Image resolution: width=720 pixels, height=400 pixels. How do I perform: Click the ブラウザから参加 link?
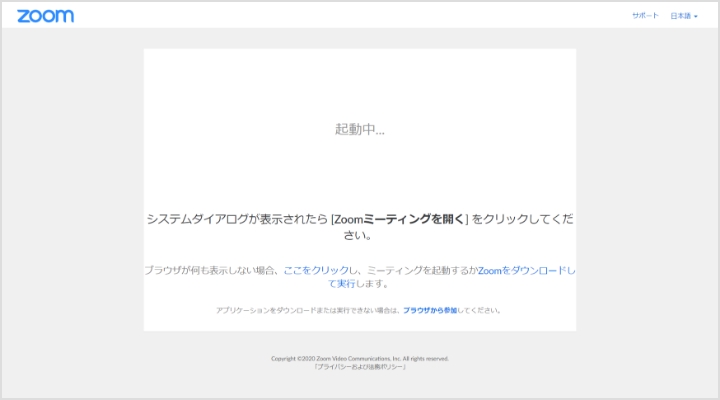[430, 310]
